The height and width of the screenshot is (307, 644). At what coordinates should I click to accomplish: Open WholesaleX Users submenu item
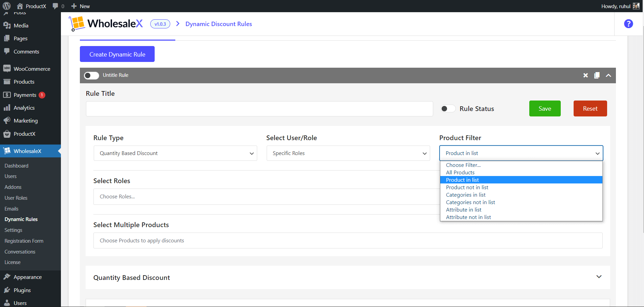tap(10, 176)
